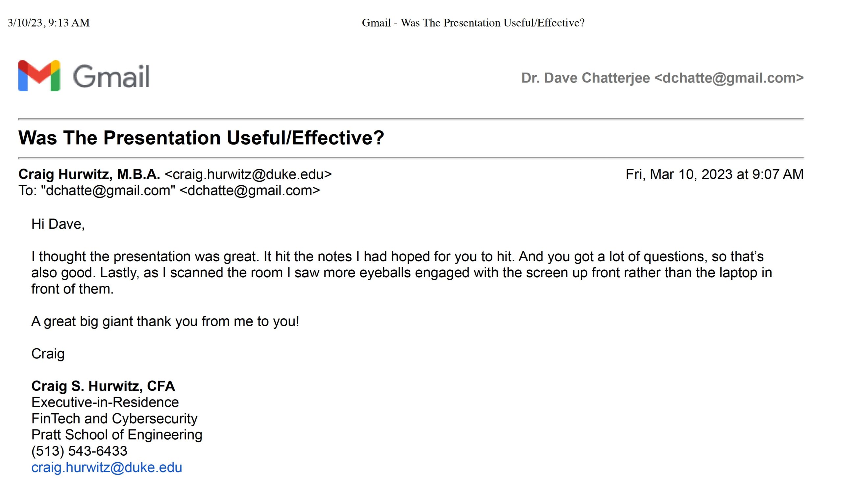The width and height of the screenshot is (842, 504).
Task: Click the great big giant thank you sentence
Action: point(165,321)
